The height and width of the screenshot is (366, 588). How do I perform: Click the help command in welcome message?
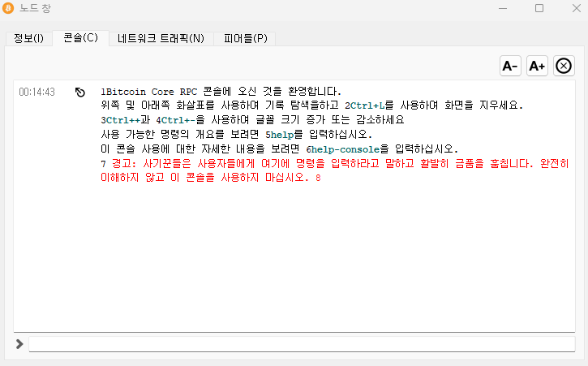tap(282, 135)
